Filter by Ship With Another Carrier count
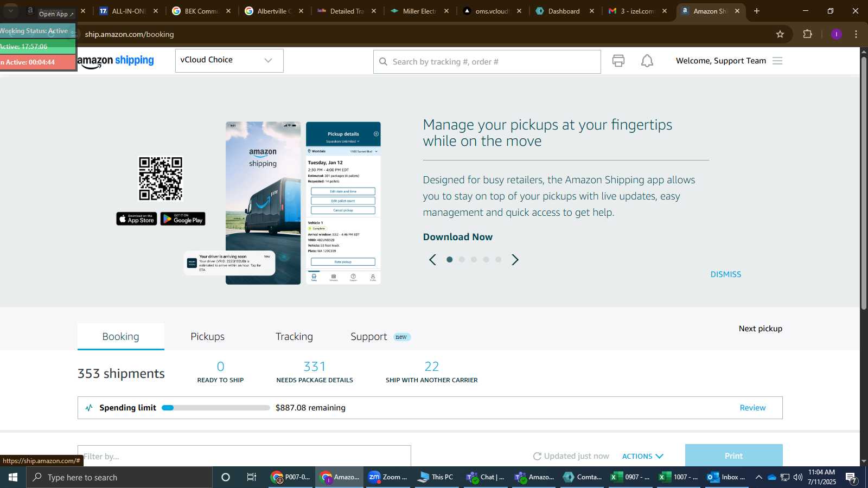 tap(432, 372)
